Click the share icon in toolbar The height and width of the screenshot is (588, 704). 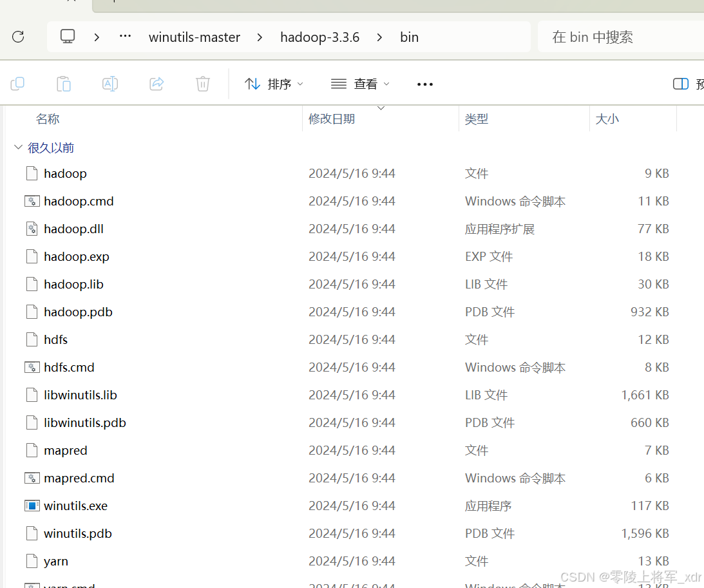pyautogui.click(x=157, y=84)
